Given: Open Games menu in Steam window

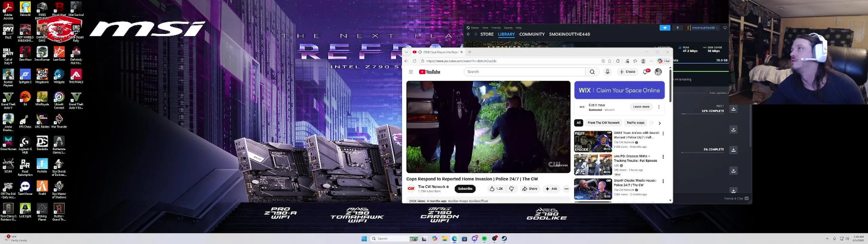Looking at the screenshot, I should (x=508, y=28).
